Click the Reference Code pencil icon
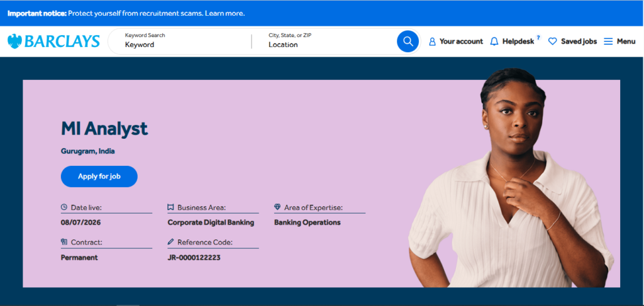644x306 pixels. [171, 242]
